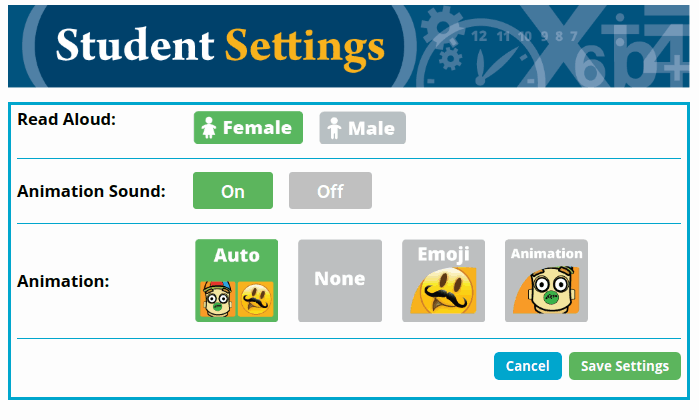Turn animation sound On
The image size is (699, 420).
pos(233,191)
